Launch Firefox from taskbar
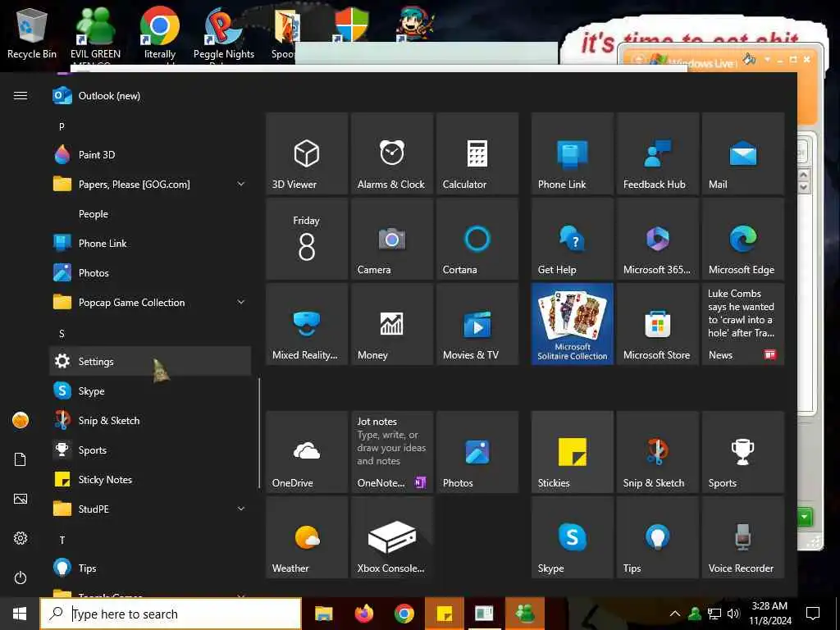Viewport: 840px width, 630px height. 364,614
